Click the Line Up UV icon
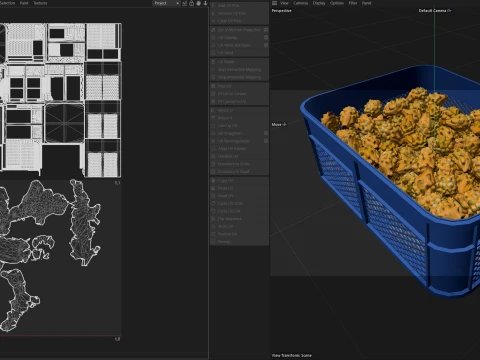This screenshot has height=360, width=480. click(213, 126)
